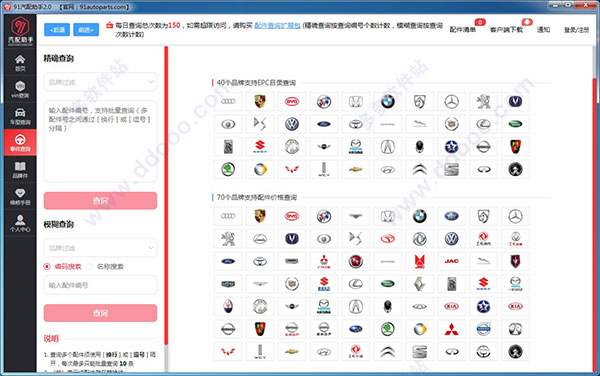Viewport: 600px width, 376px height.
Task: Focus the batch part number text area
Action: point(100,141)
